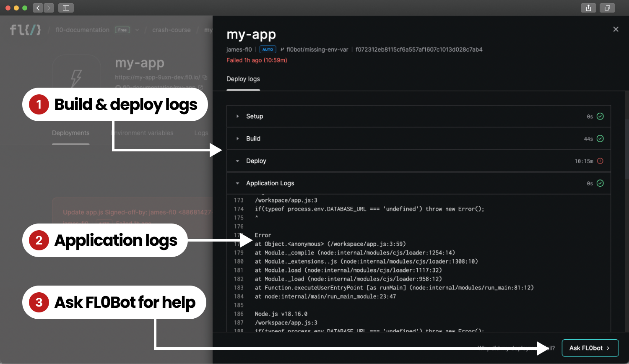Click log line 181 Module.load
This screenshot has width=629, height=364.
[348, 270]
